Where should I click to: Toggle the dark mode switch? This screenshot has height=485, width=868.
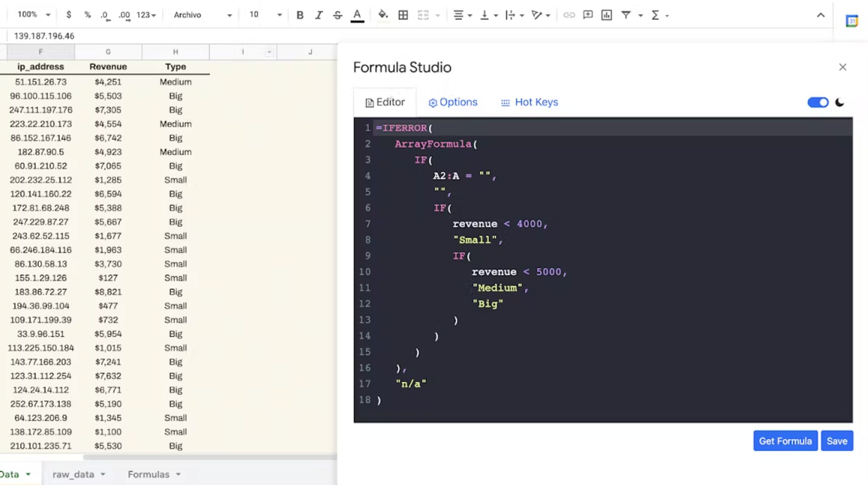(x=818, y=102)
